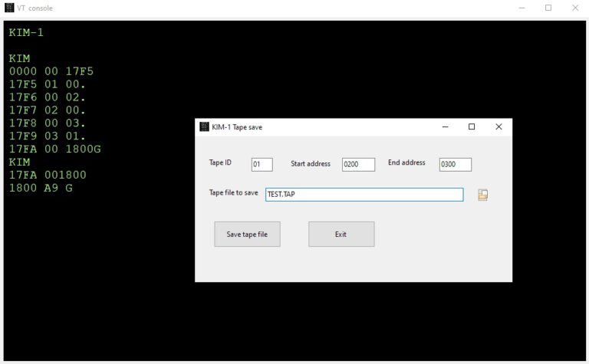Click the Exit button
The width and height of the screenshot is (589, 364).
click(341, 234)
